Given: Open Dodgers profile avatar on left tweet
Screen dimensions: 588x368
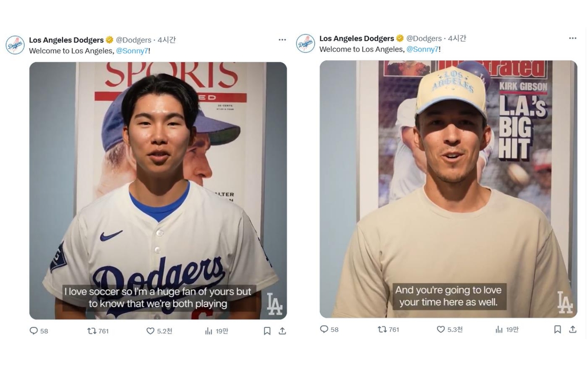Looking at the screenshot, I should tap(15, 45).
